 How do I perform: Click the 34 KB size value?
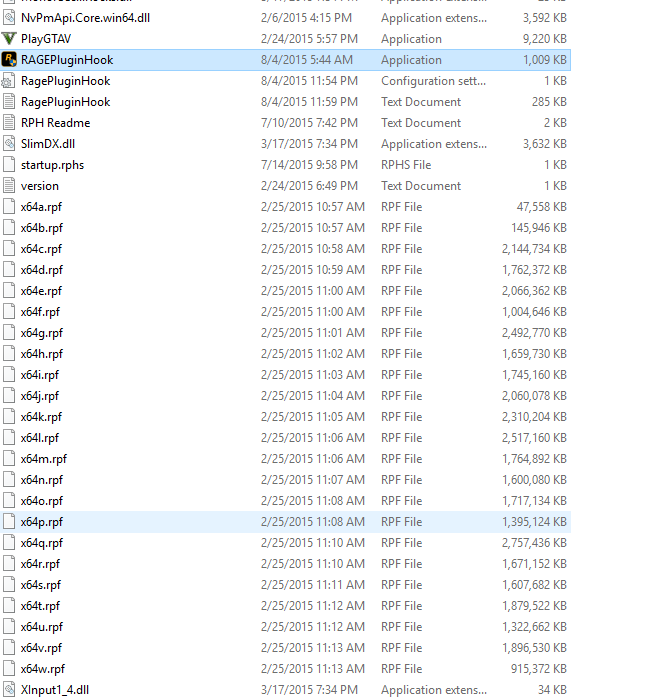552,690
